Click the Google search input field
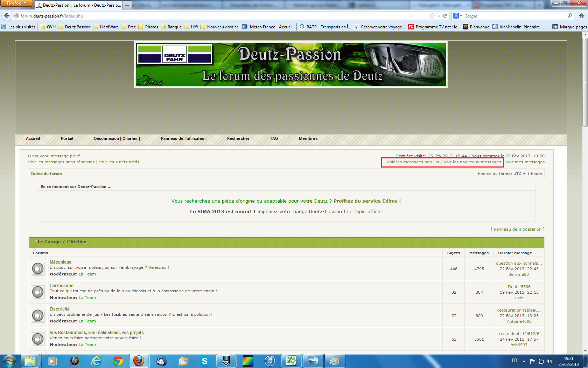This screenshot has height=368, width=588. pyautogui.click(x=514, y=16)
